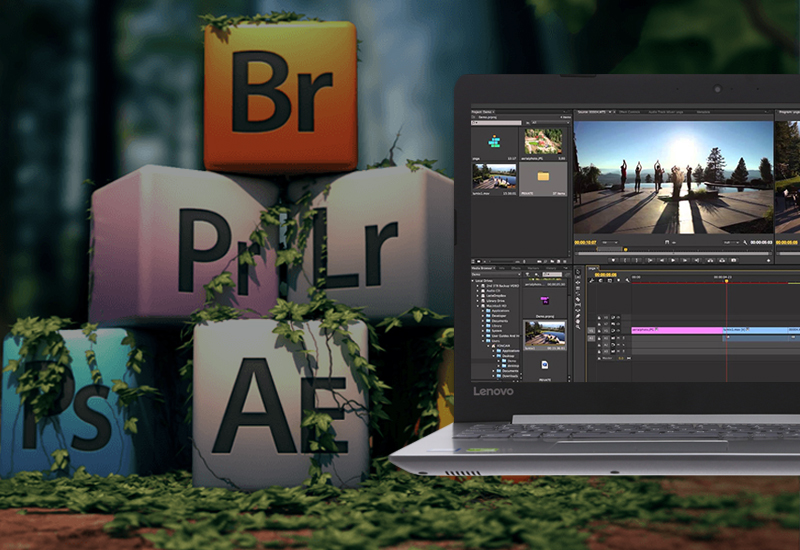The image size is (800, 550).
Task: Mute audio track A1
Action: pos(618,338)
